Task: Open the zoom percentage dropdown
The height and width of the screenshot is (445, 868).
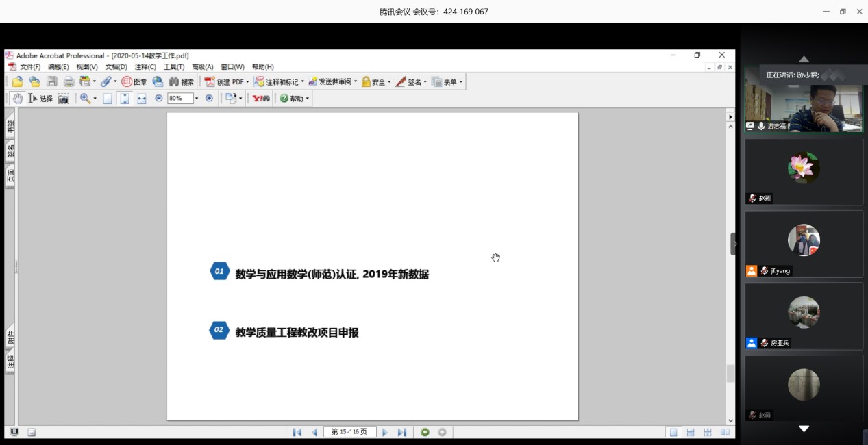Action: [197, 99]
